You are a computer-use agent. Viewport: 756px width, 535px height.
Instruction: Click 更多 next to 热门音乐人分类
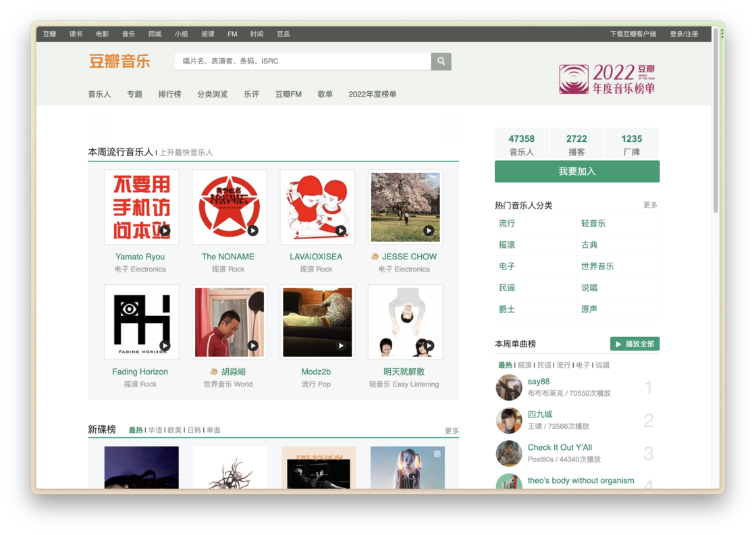(651, 205)
